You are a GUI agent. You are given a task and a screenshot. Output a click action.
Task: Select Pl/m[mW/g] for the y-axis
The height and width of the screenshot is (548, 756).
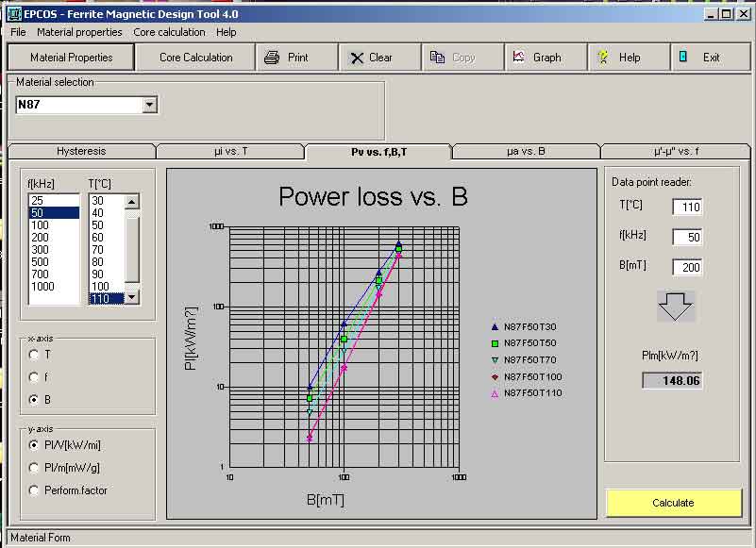pyautogui.click(x=34, y=468)
